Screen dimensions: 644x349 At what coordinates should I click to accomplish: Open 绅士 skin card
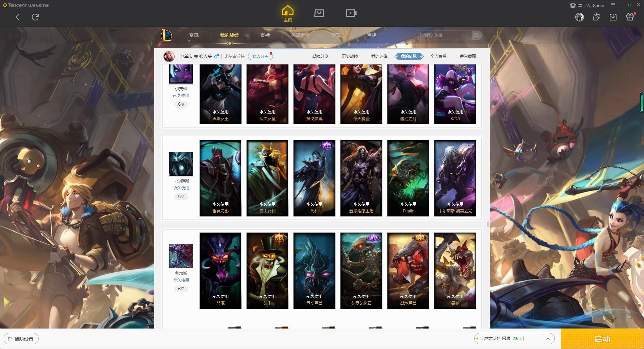coord(267,270)
